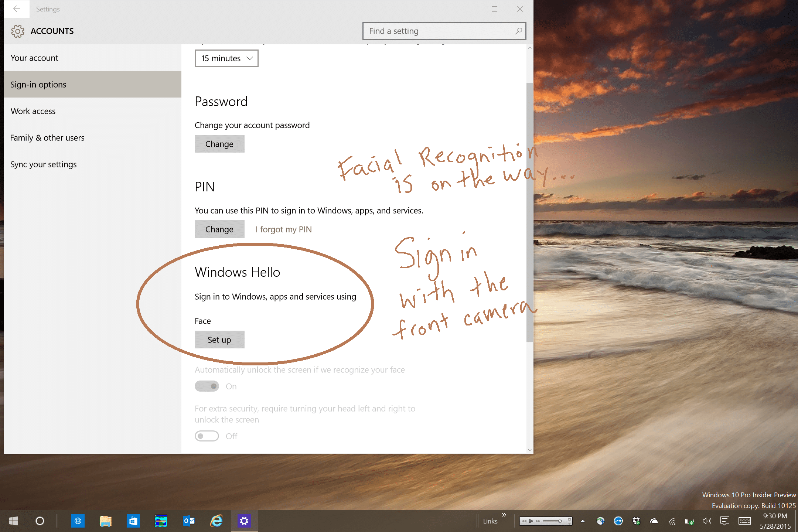Image resolution: width=798 pixels, height=532 pixels.
Task: Open the colorful chart app taskbar icon
Action: coord(161,521)
